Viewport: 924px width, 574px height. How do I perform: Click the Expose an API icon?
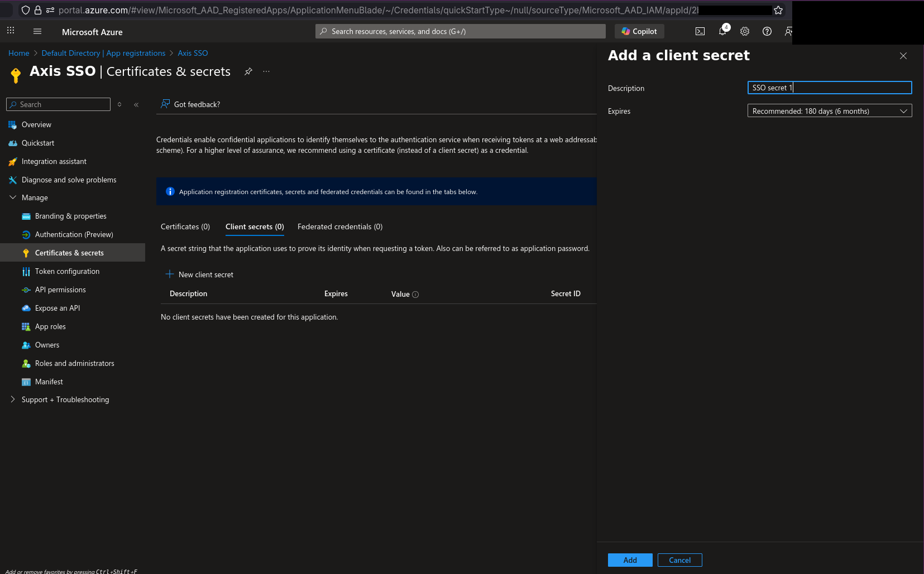[x=26, y=308]
